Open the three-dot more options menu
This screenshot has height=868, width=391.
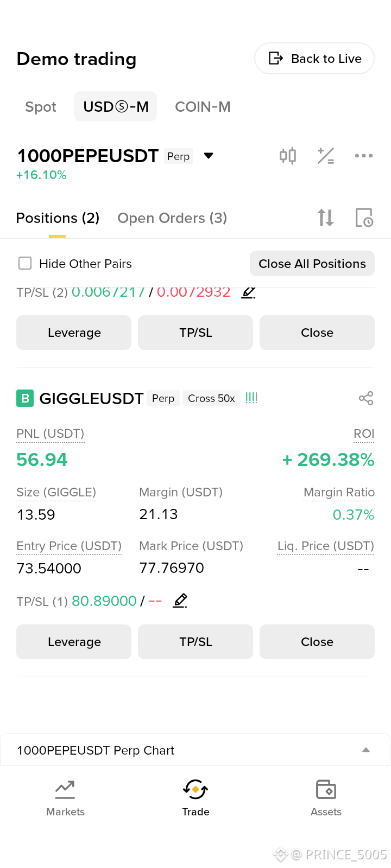pyautogui.click(x=364, y=156)
